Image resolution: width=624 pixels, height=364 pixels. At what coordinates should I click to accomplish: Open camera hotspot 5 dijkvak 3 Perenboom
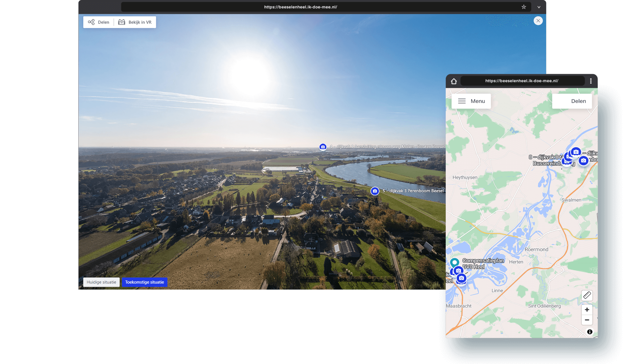(375, 191)
